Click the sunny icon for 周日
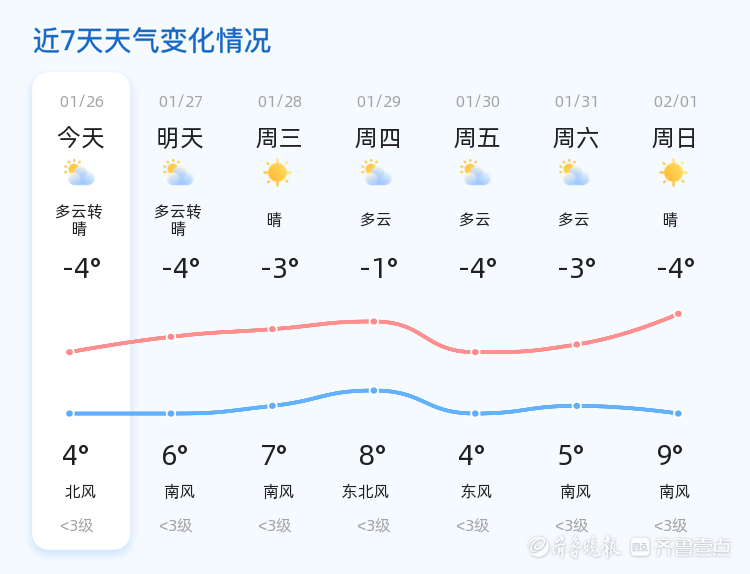The image size is (750, 574). click(673, 173)
